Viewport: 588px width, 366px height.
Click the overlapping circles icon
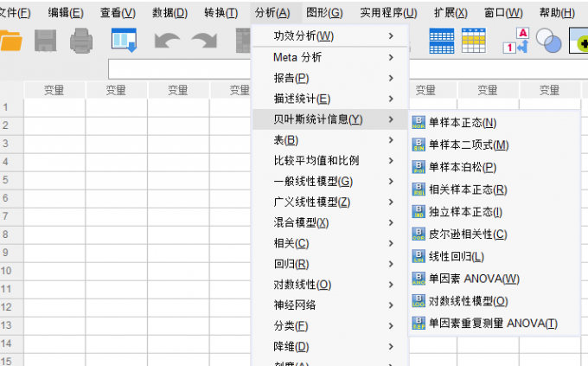coord(548,41)
